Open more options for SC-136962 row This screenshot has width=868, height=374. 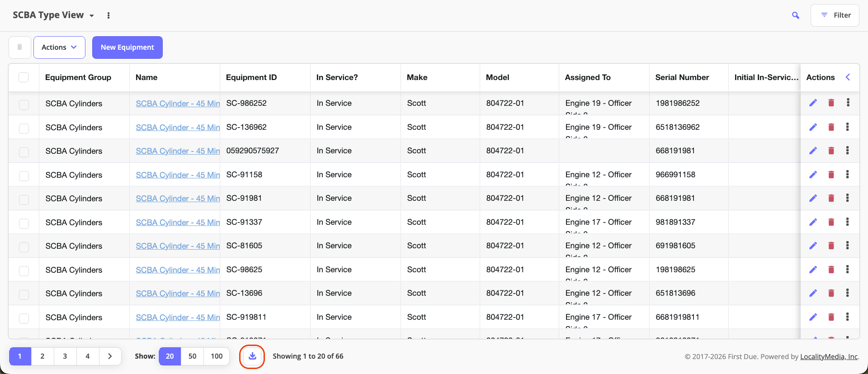pyautogui.click(x=848, y=127)
